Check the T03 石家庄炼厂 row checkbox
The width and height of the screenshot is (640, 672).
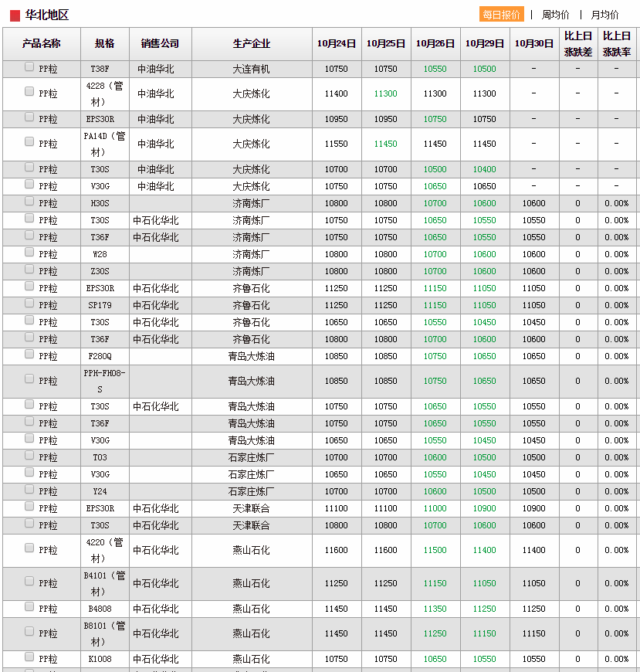point(29,455)
